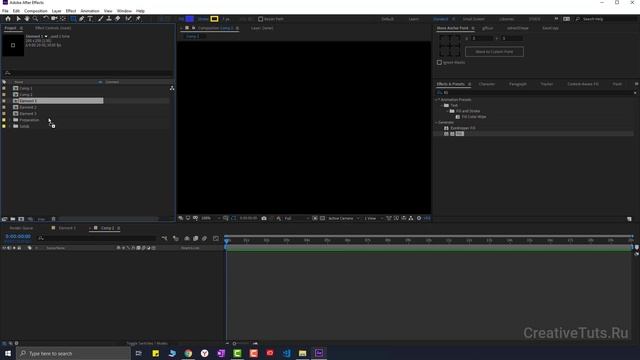
Task: Switch to the Paragraph panel tab
Action: click(518, 84)
